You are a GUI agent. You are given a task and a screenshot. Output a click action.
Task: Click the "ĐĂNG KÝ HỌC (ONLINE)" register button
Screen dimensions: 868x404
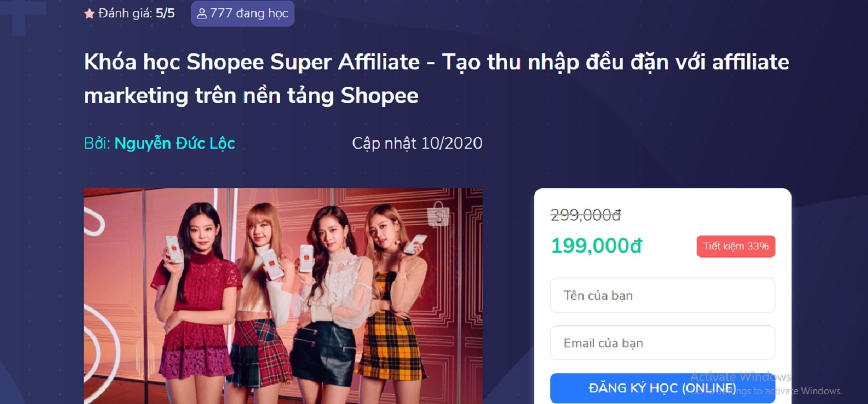663,388
